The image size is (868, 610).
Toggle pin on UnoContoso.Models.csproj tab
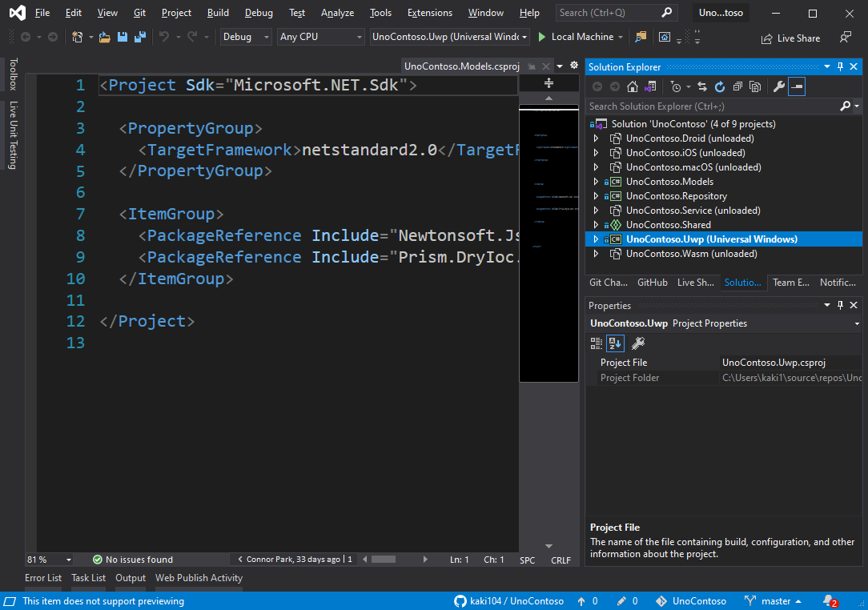(532, 66)
